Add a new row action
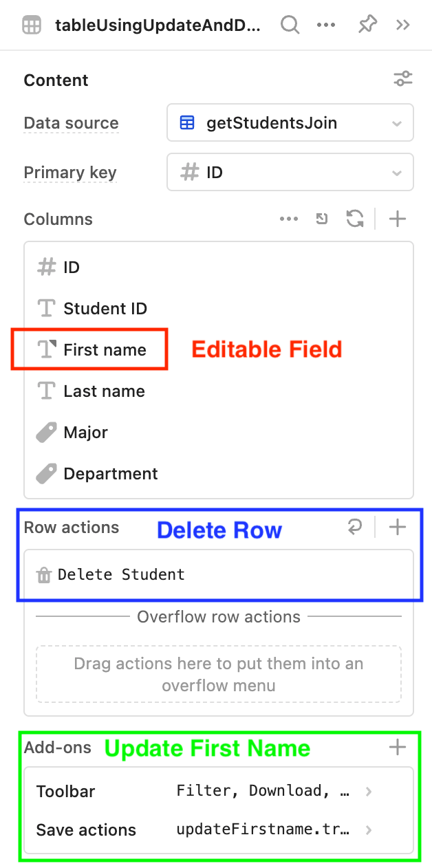432x868 pixels. click(398, 528)
